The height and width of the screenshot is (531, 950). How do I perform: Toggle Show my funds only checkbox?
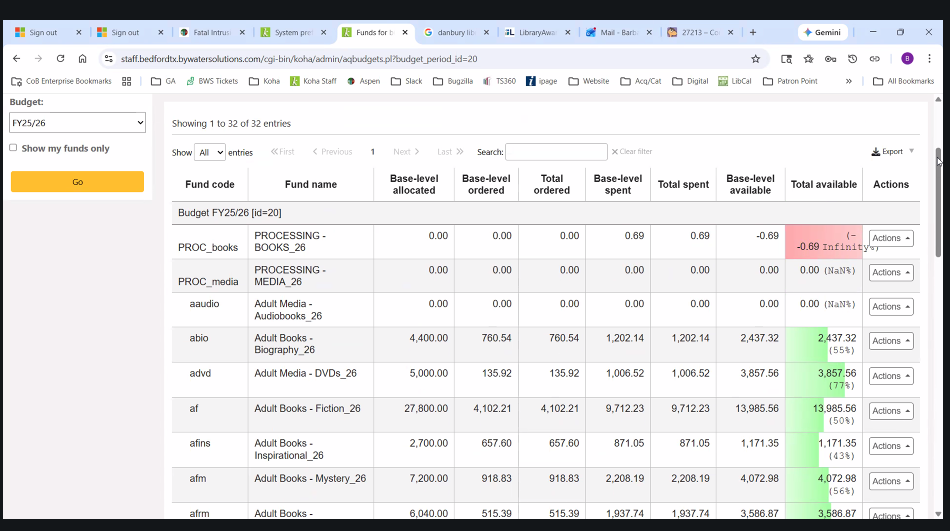point(13,148)
